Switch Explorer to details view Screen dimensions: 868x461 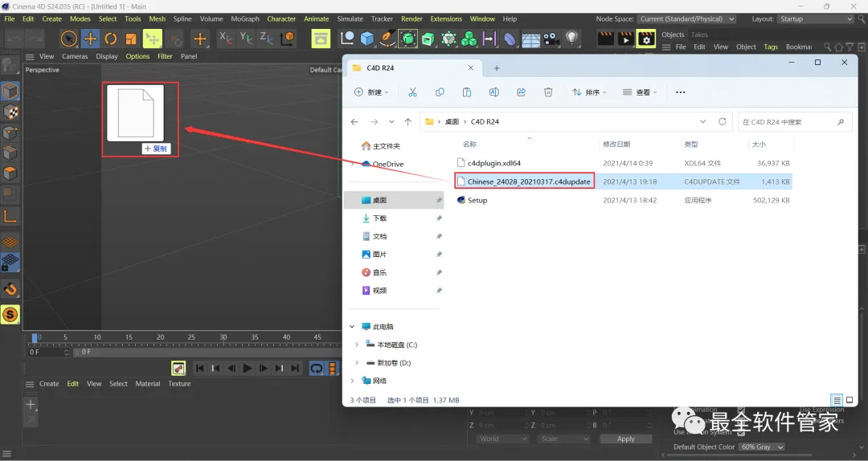[837, 400]
